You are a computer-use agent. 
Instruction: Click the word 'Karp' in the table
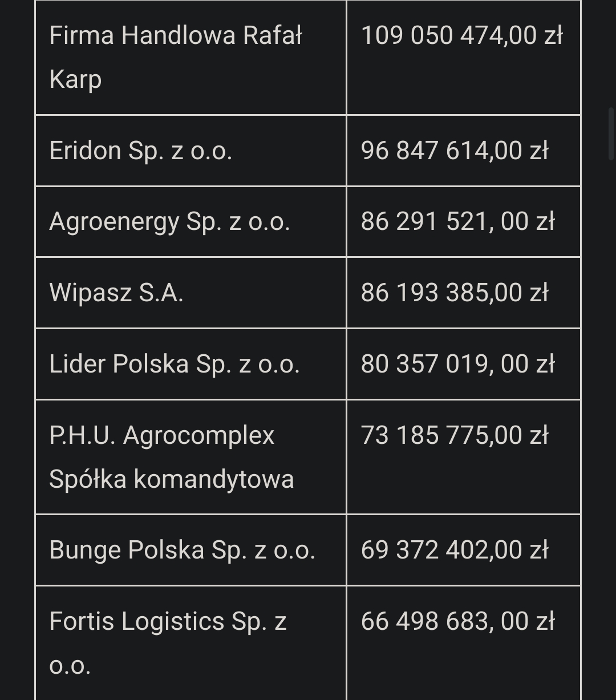(75, 79)
